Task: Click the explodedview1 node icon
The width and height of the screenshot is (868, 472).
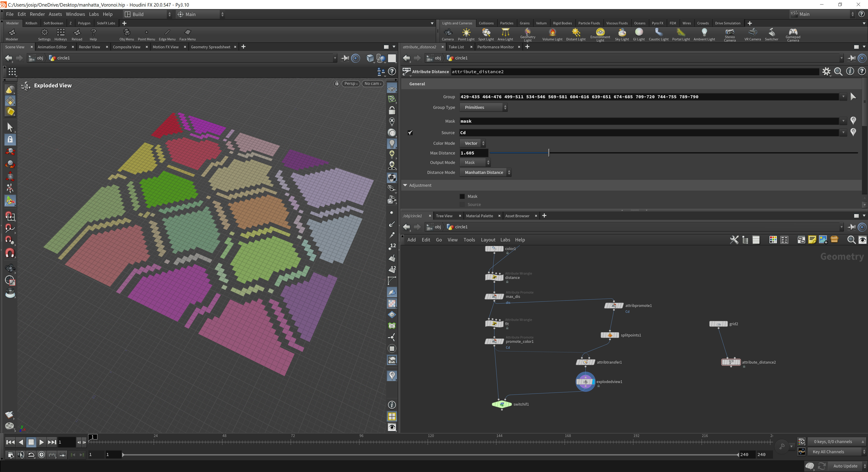Action: 585,381
